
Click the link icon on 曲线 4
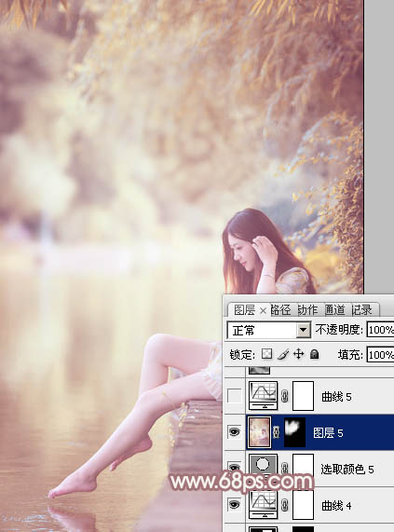click(284, 505)
